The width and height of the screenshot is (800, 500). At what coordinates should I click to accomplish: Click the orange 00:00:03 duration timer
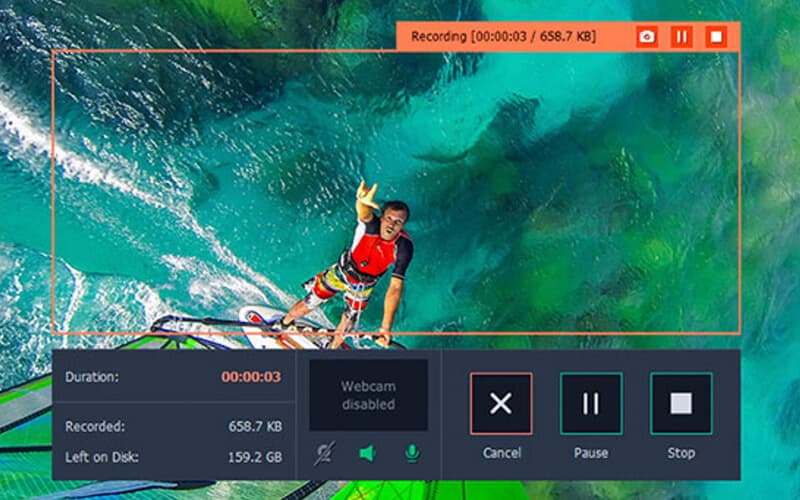(x=250, y=377)
